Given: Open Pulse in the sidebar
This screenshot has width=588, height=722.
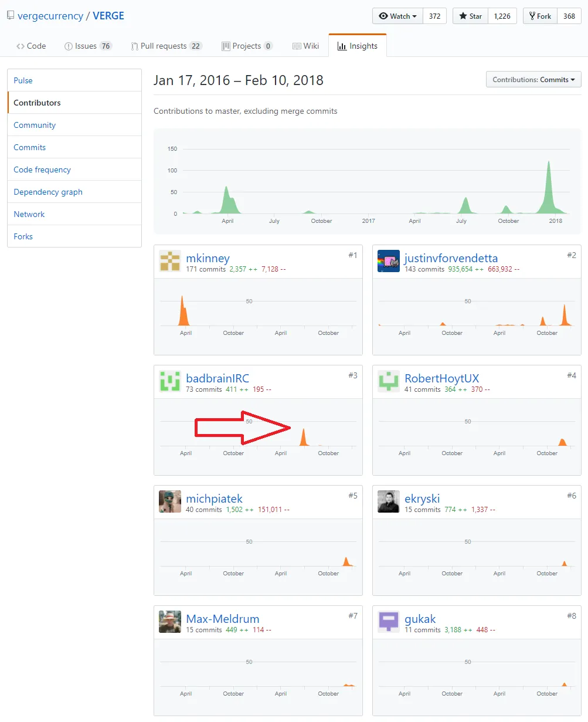Looking at the screenshot, I should coord(74,80).
